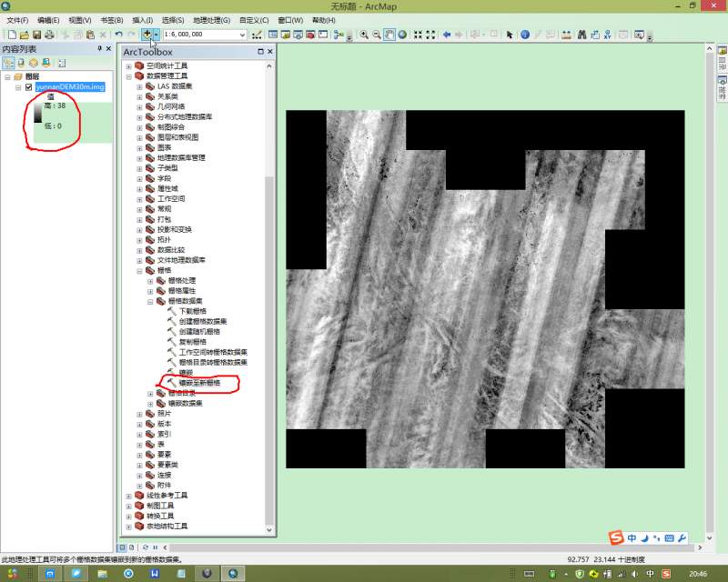This screenshot has height=582, width=728.
Task: Select the Pan hand tool
Action: coord(389,35)
